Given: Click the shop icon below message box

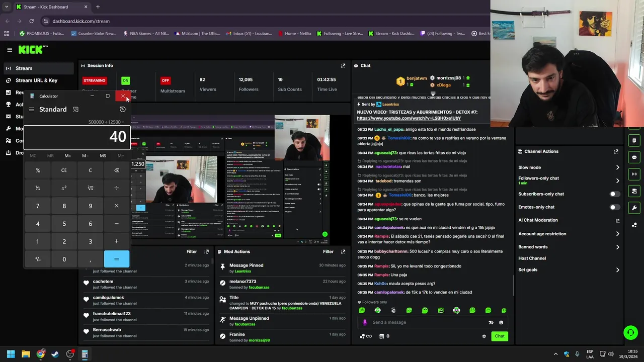Looking at the screenshot, I should click(381, 336).
